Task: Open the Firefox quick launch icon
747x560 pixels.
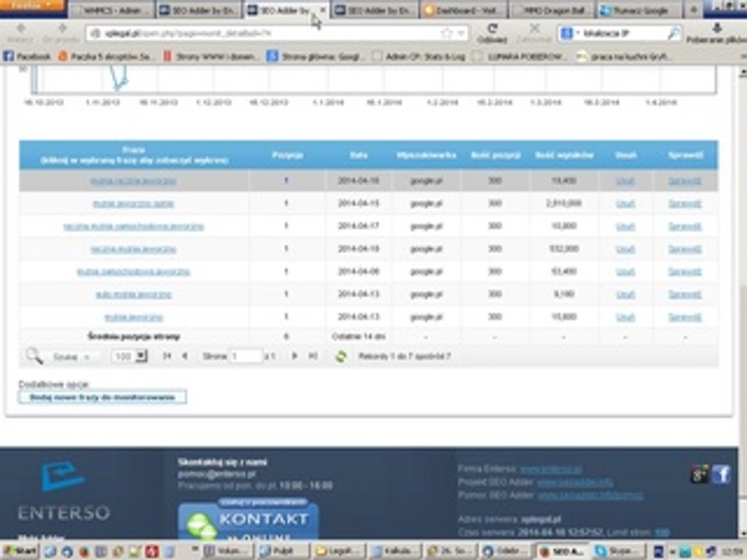Action: [84, 551]
